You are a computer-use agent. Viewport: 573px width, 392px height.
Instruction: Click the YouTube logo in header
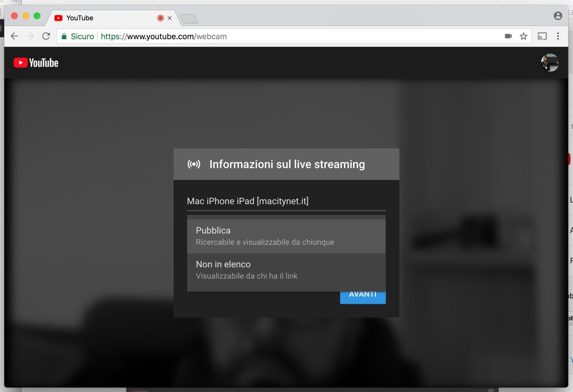(x=36, y=63)
